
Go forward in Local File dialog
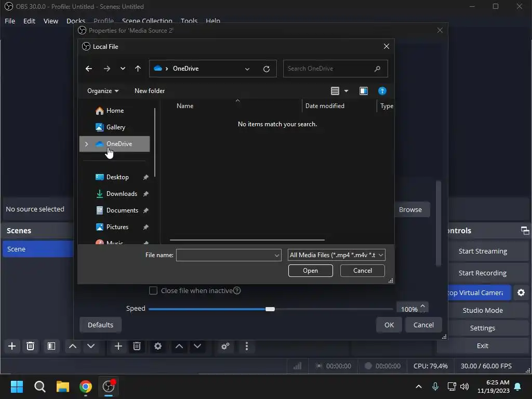[107, 69]
